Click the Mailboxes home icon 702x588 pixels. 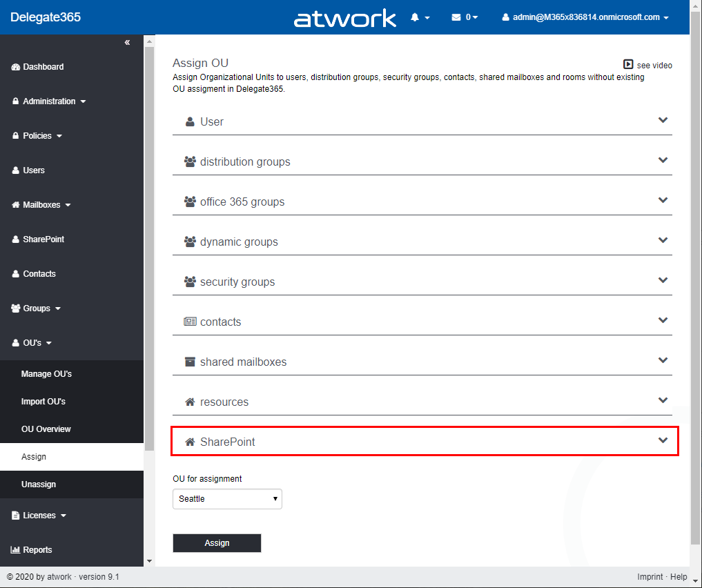pyautogui.click(x=16, y=204)
